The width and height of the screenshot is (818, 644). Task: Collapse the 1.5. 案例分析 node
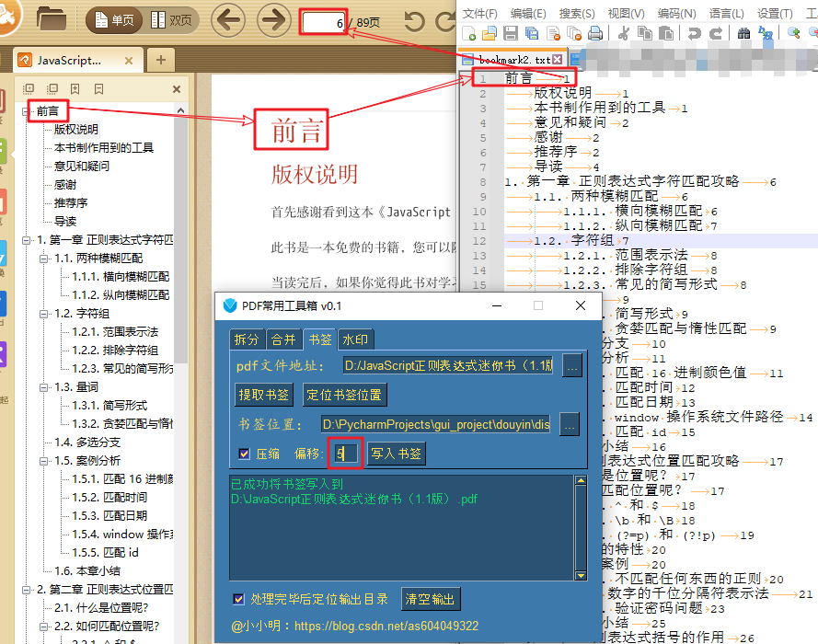coord(44,461)
